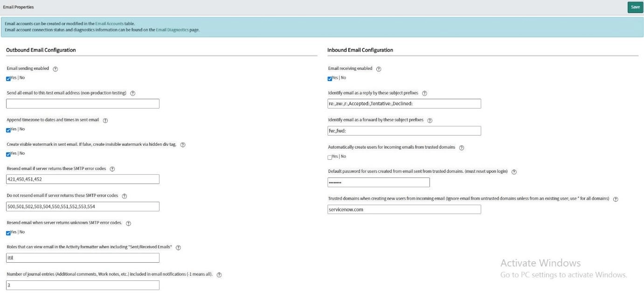Toggle Create visible watermark checkbox

coord(8,154)
